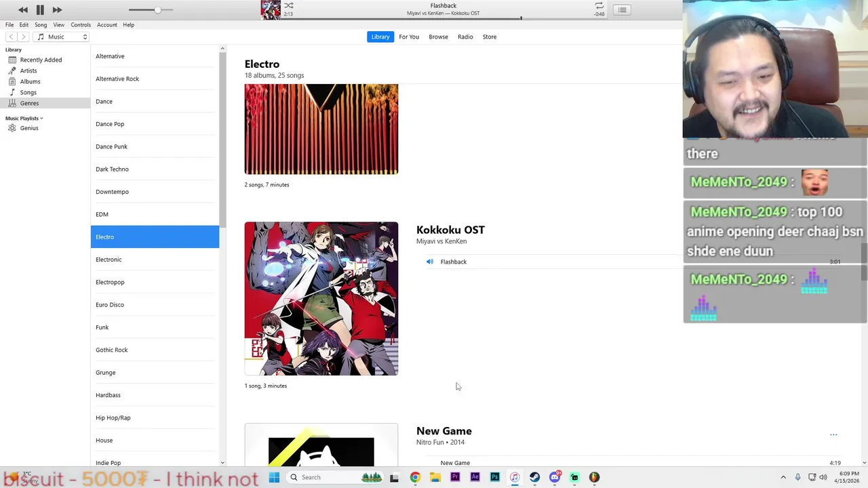Image resolution: width=868 pixels, height=488 pixels.
Task: Click the speaker icon beside Flashback
Action: click(x=429, y=262)
